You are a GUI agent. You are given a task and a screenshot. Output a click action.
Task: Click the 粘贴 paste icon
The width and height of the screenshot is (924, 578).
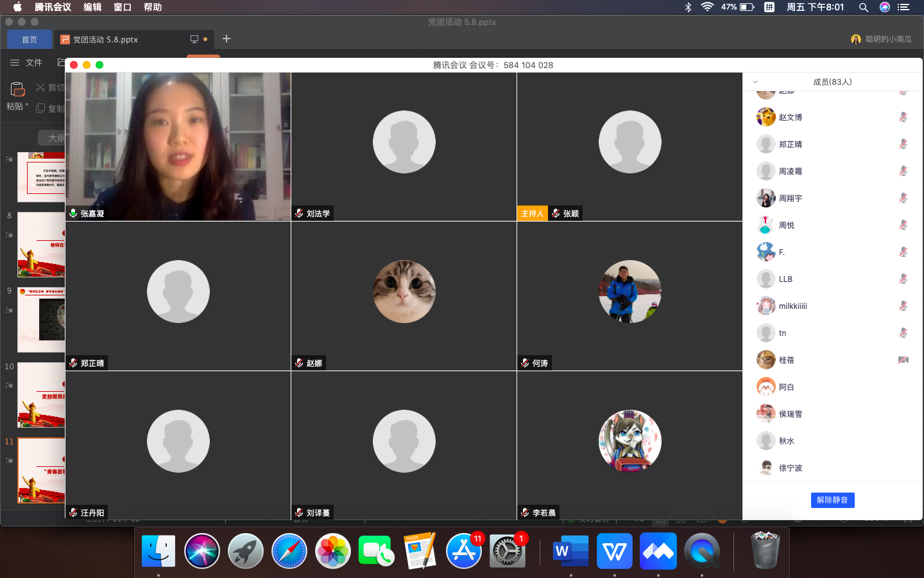tap(17, 89)
